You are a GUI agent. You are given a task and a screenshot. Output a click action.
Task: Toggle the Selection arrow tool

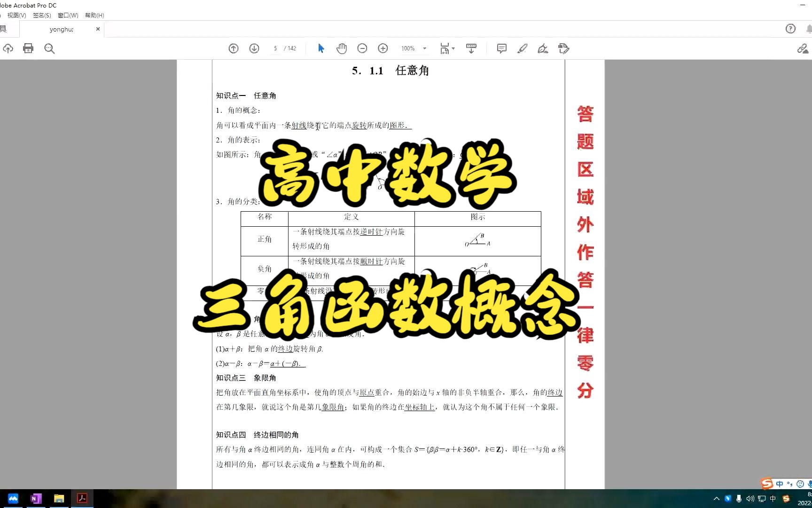(x=321, y=48)
